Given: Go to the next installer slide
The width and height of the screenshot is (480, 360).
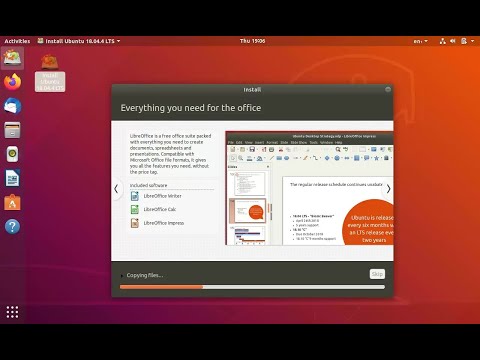Looking at the screenshot, I should tap(388, 189).
